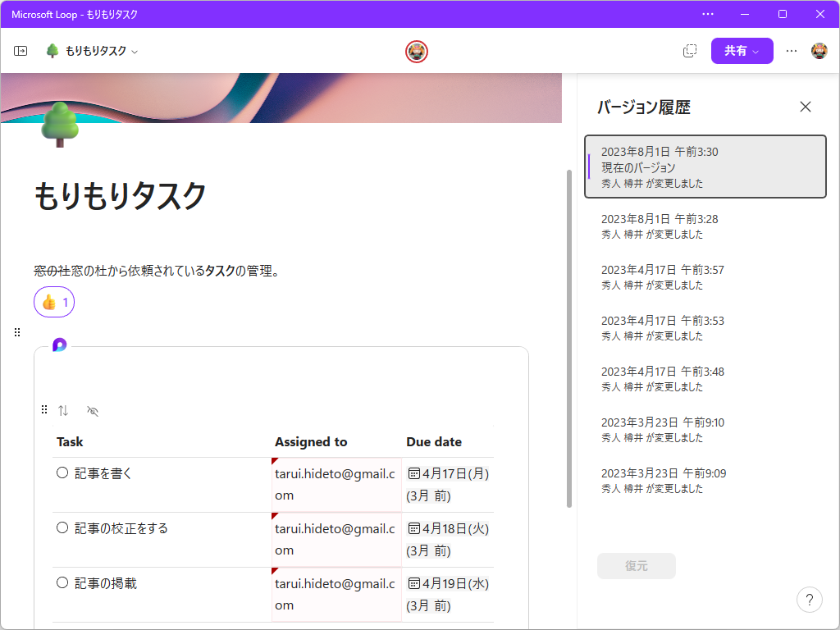
Task: Click the 復元 restore button
Action: pos(636,566)
